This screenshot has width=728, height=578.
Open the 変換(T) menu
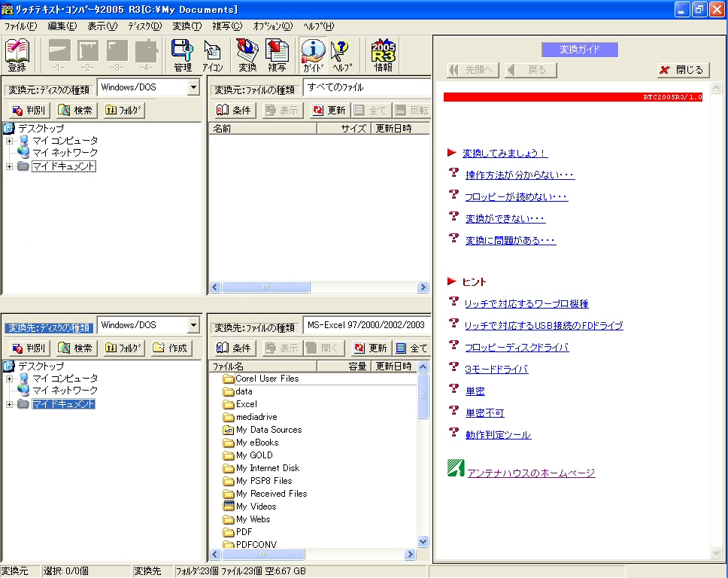pos(187,26)
